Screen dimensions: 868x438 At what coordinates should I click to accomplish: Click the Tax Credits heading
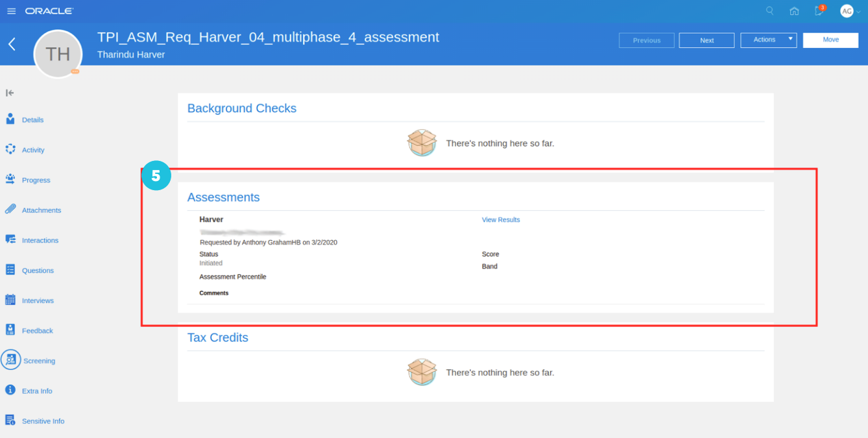[x=218, y=337]
